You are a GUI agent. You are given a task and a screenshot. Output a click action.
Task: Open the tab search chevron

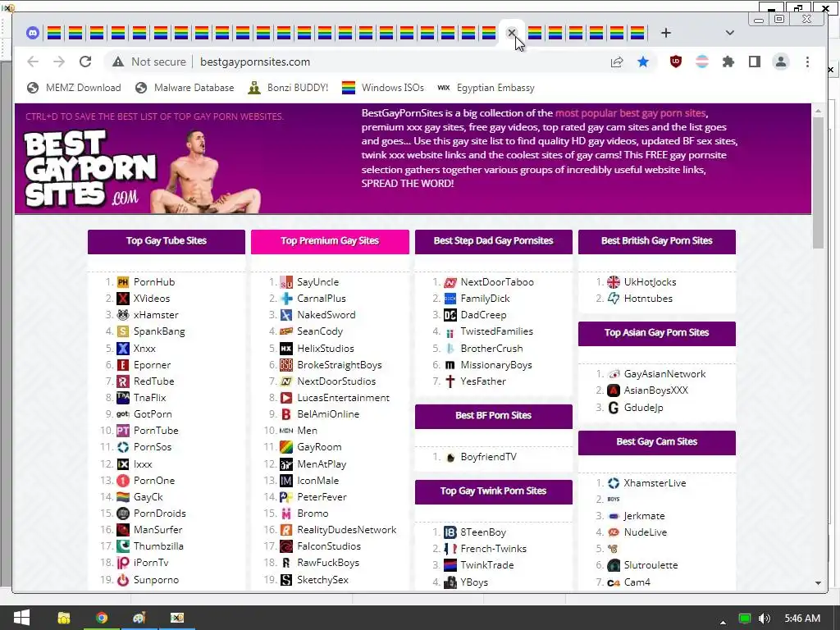[x=729, y=33]
